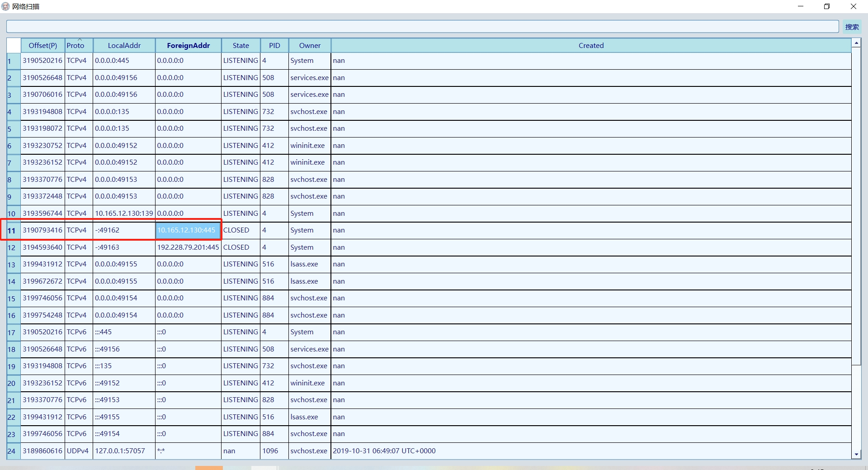Viewport: 868px width, 470px height.
Task: Click local address :::135 cell
Action: click(x=124, y=366)
